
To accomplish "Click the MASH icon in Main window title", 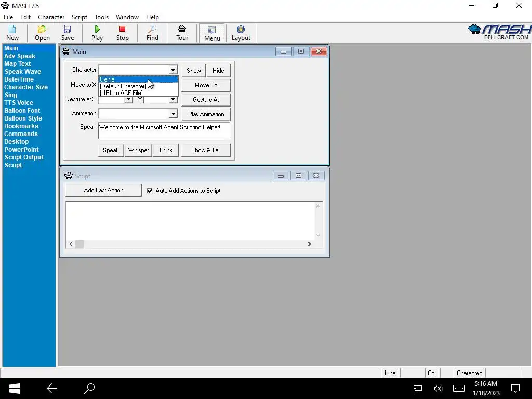I will click(66, 51).
